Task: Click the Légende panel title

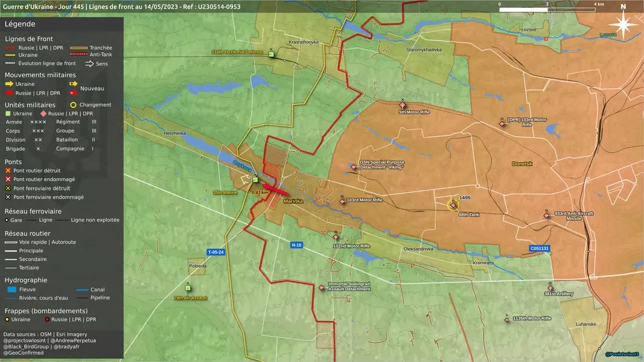Action: pos(20,24)
